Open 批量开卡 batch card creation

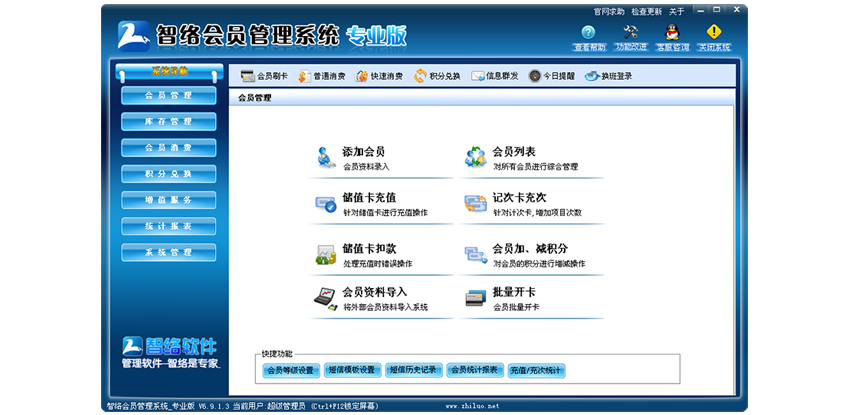[x=531, y=299]
